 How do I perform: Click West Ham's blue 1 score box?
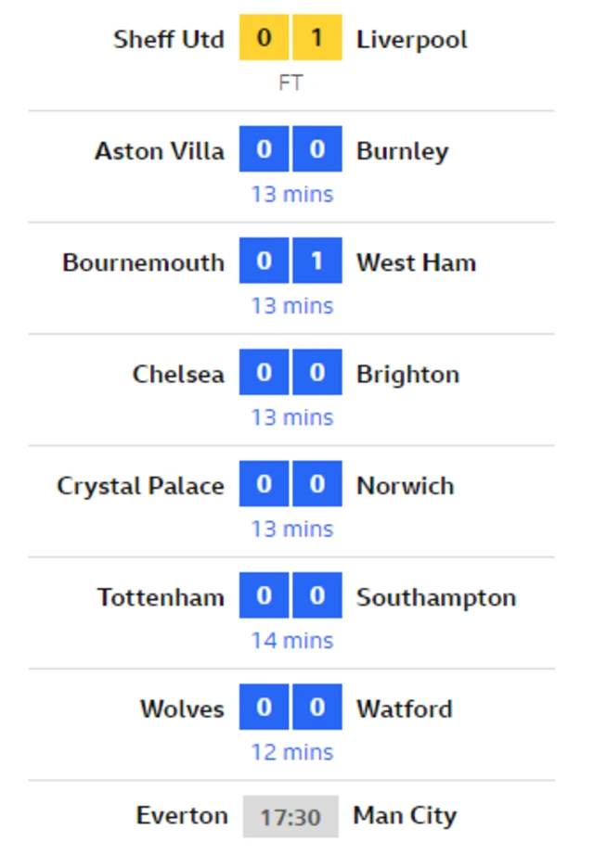tap(316, 262)
